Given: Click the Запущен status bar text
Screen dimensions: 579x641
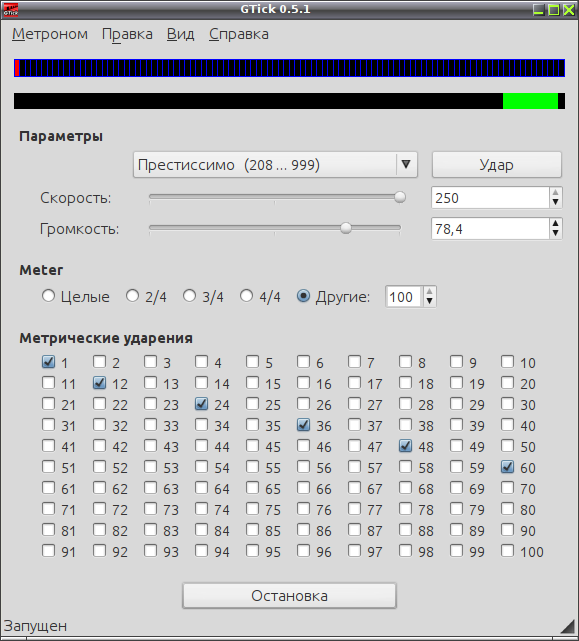Looking at the screenshot, I should point(36,626).
